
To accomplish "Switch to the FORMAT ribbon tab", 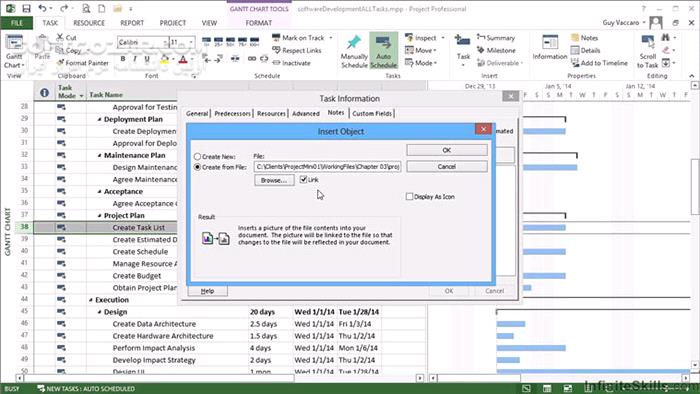I will (258, 23).
